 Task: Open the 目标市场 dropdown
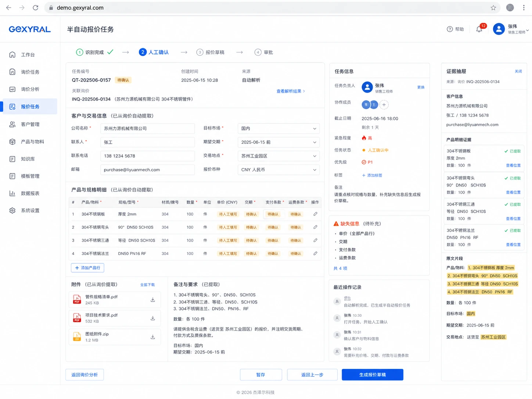(278, 129)
